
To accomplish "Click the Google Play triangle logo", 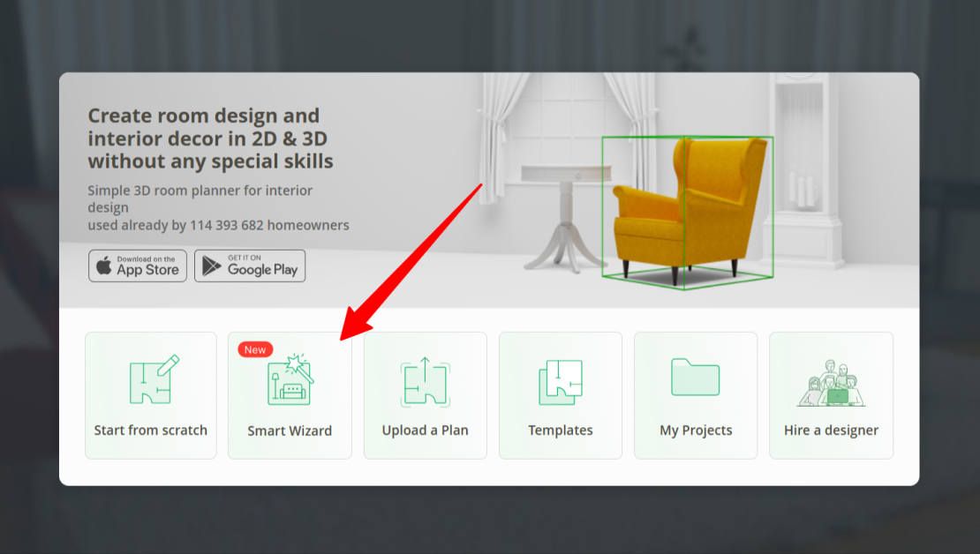I will pyautogui.click(x=211, y=266).
